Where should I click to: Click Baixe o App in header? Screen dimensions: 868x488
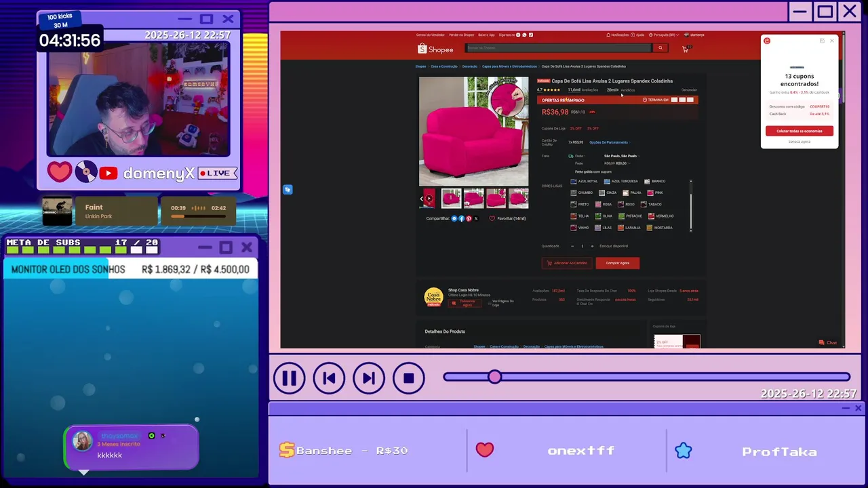[x=486, y=35]
